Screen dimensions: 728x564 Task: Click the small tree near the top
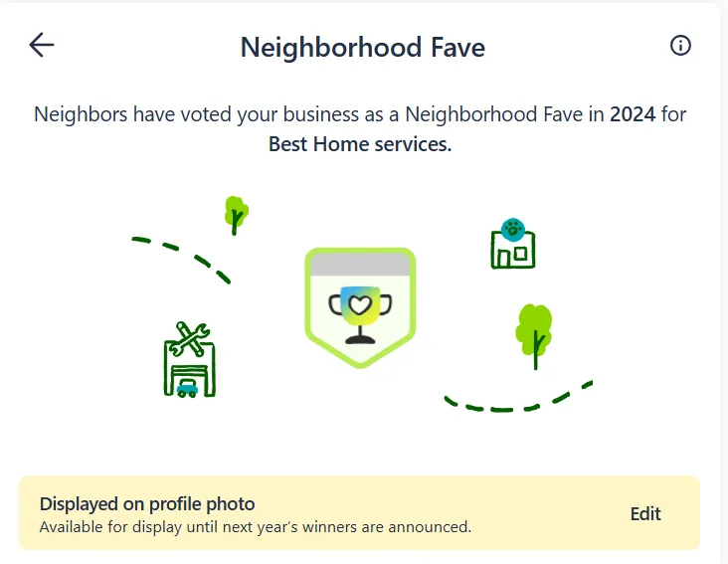[x=235, y=213]
